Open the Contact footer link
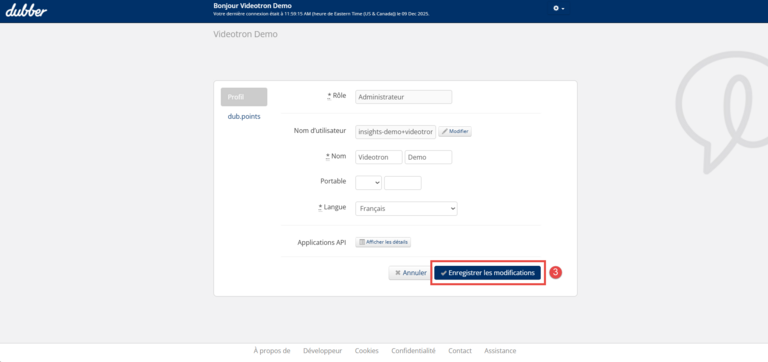 tap(460, 351)
